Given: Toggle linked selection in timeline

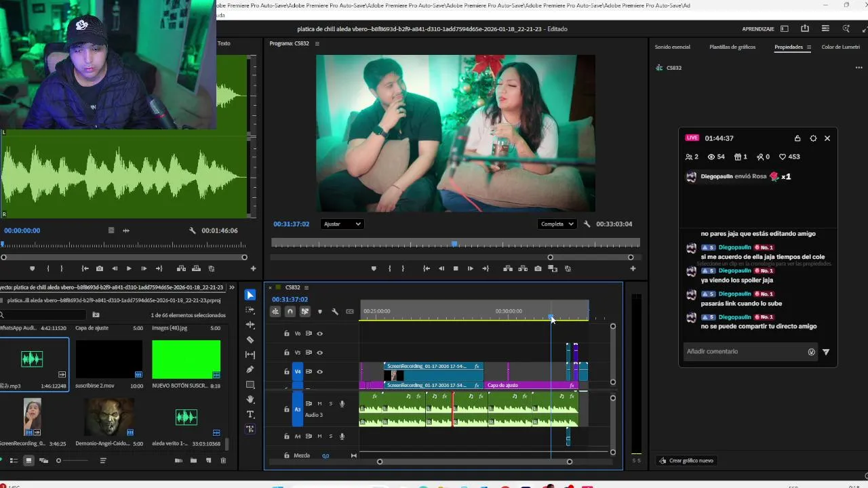Looking at the screenshot, I should coord(305,312).
